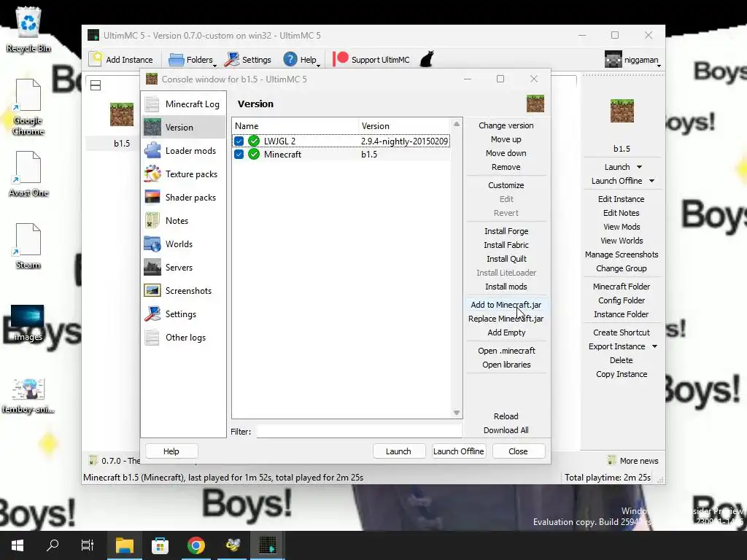This screenshot has width=747, height=560.
Task: Open Microsoft Store from taskbar
Action: point(160,545)
